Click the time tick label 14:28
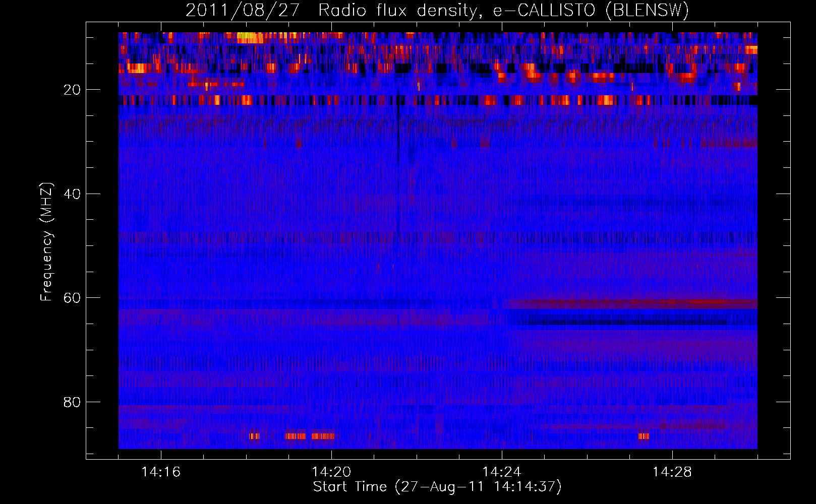The width and height of the screenshot is (816, 504). (x=672, y=472)
